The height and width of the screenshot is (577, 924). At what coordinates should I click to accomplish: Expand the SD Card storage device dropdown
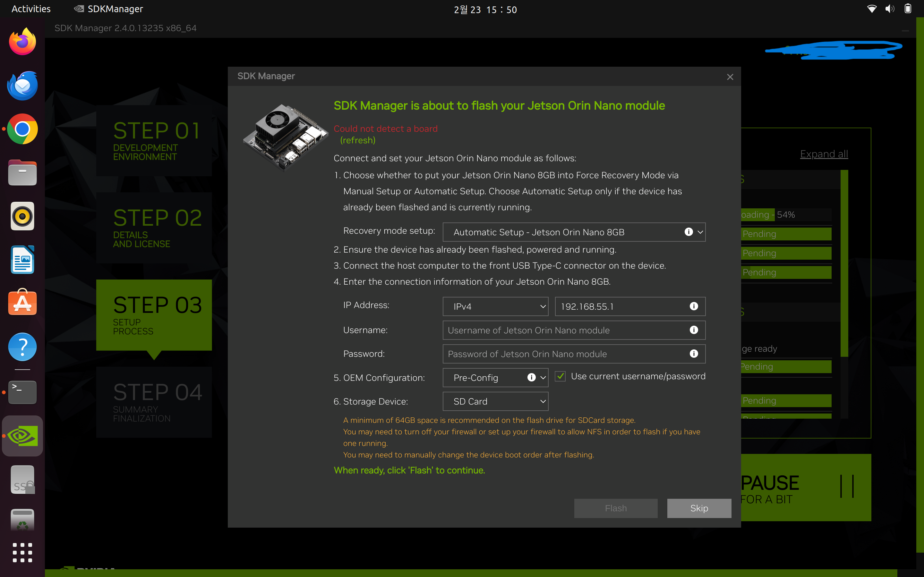pos(495,401)
